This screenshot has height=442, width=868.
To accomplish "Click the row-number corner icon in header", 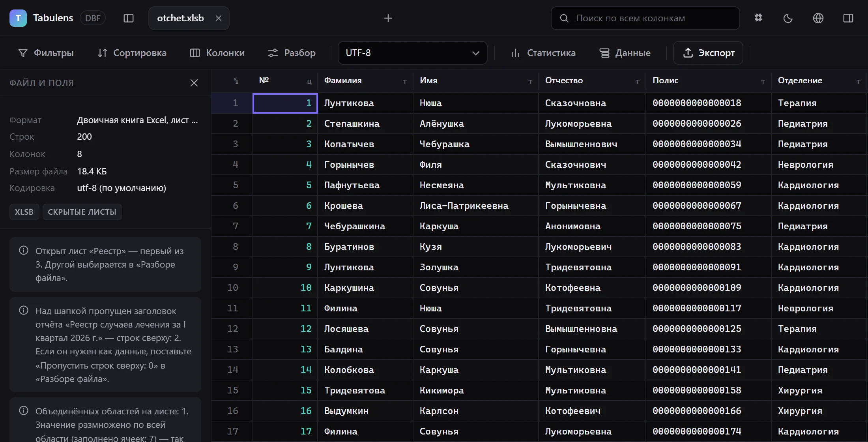I will click(236, 81).
